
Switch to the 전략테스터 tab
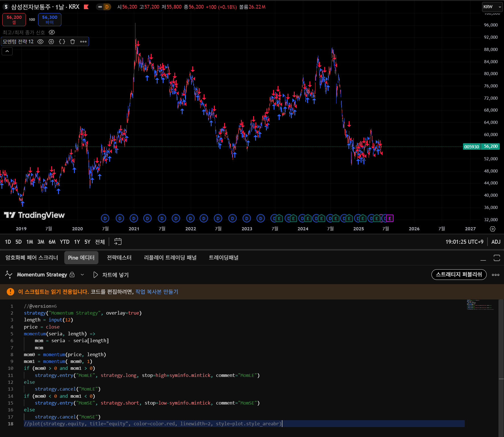tap(119, 258)
